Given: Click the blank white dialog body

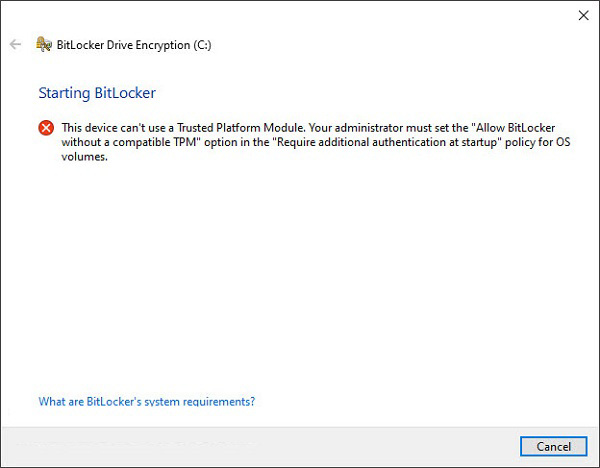Looking at the screenshot, I should pyautogui.click(x=300, y=280).
